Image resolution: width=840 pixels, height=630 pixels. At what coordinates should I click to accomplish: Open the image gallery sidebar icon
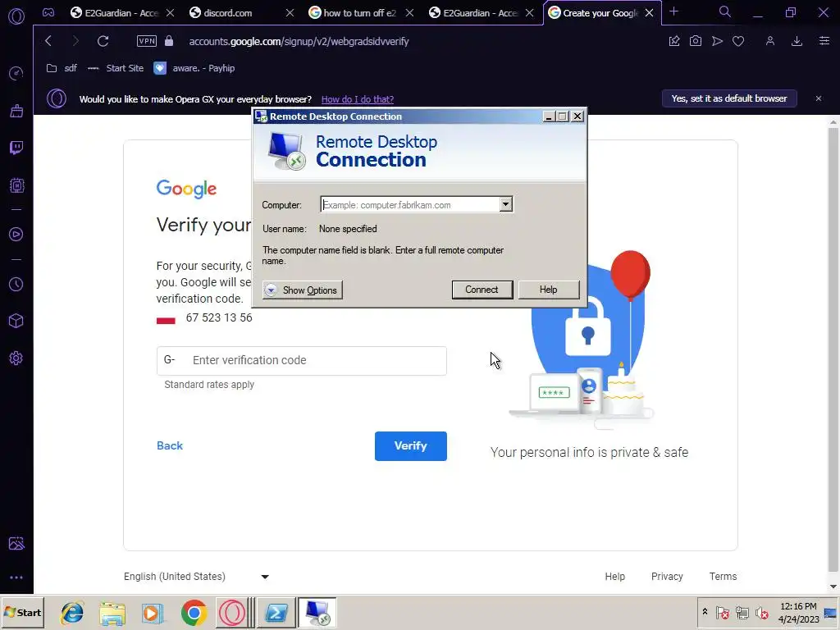click(x=16, y=543)
